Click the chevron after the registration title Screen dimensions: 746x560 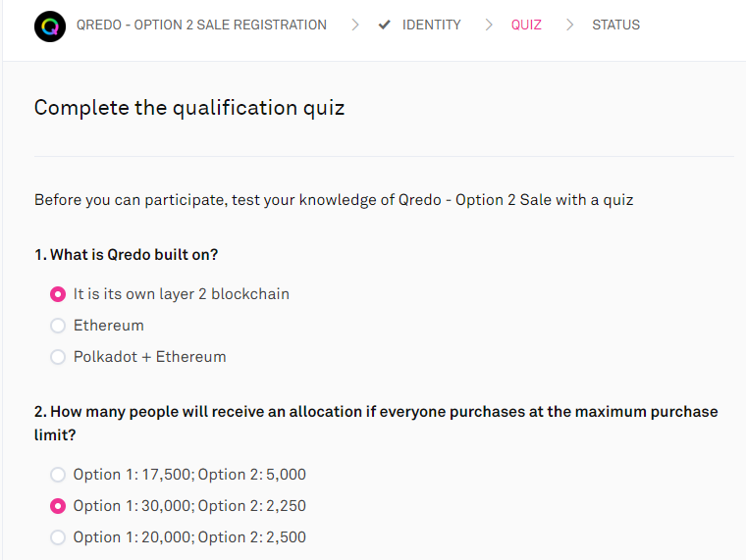pyautogui.click(x=354, y=25)
